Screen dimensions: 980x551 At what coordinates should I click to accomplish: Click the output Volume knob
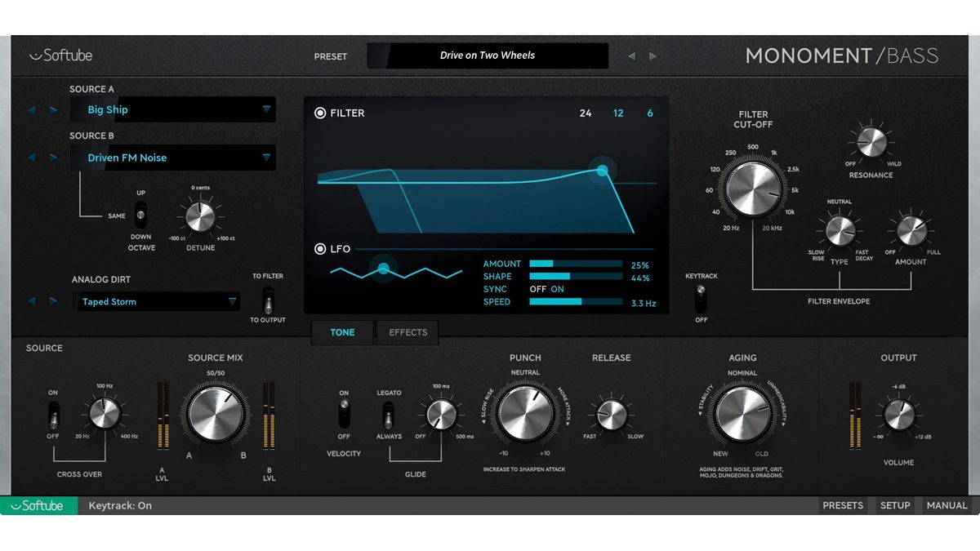tap(898, 415)
